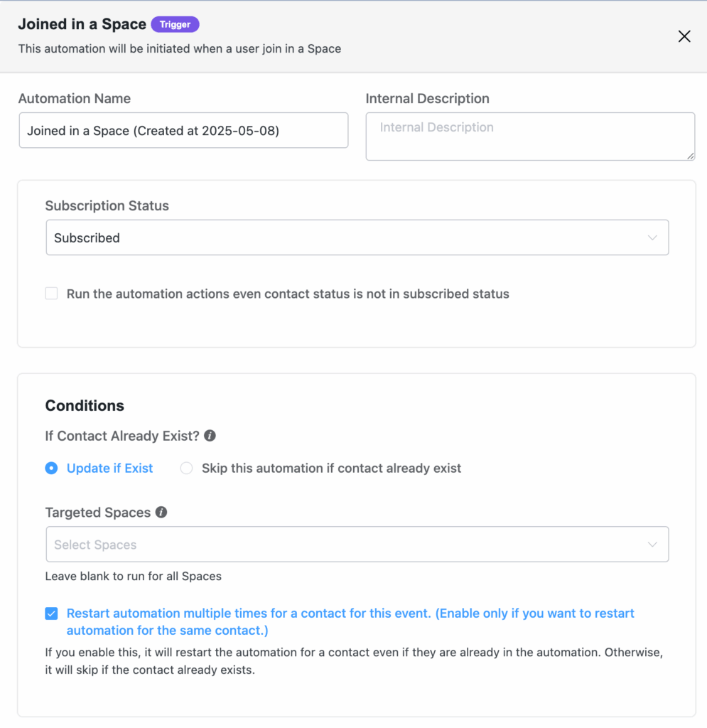Screen dimensions: 707x728
Task: Close the Joined in a Space panel
Action: 684,36
